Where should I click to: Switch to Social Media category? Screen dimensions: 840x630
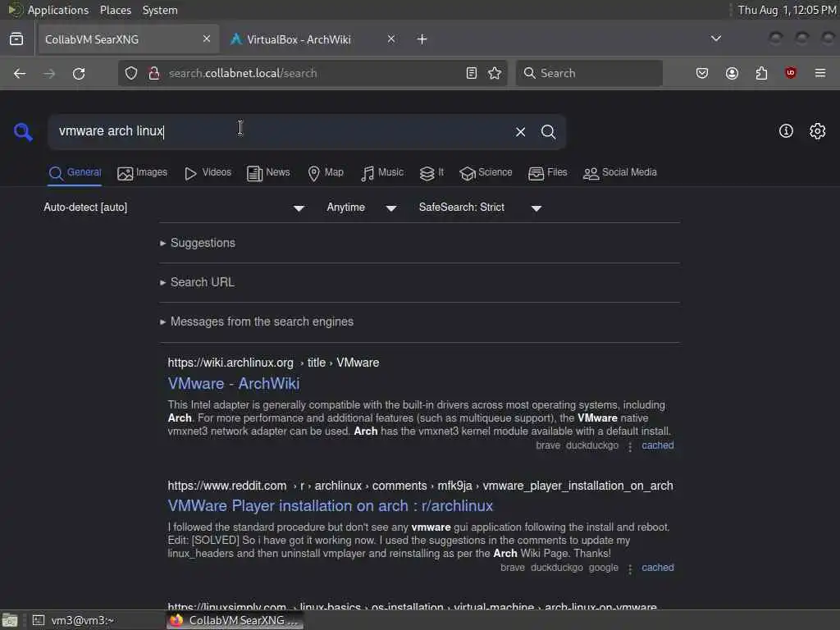coord(620,172)
